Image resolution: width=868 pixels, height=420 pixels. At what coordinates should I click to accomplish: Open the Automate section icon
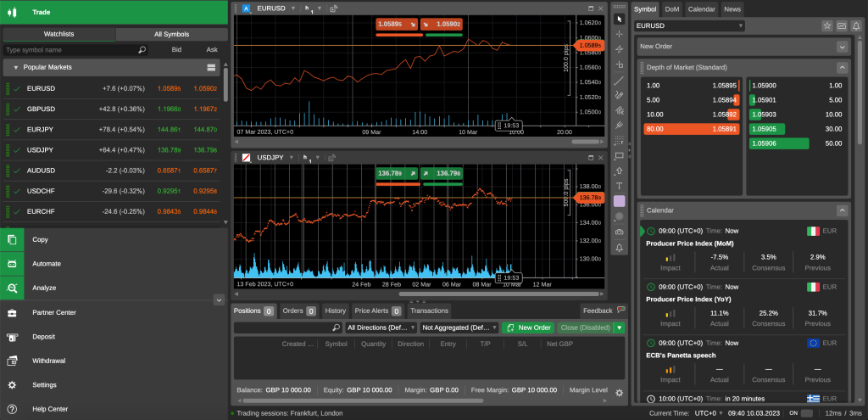[x=12, y=264]
